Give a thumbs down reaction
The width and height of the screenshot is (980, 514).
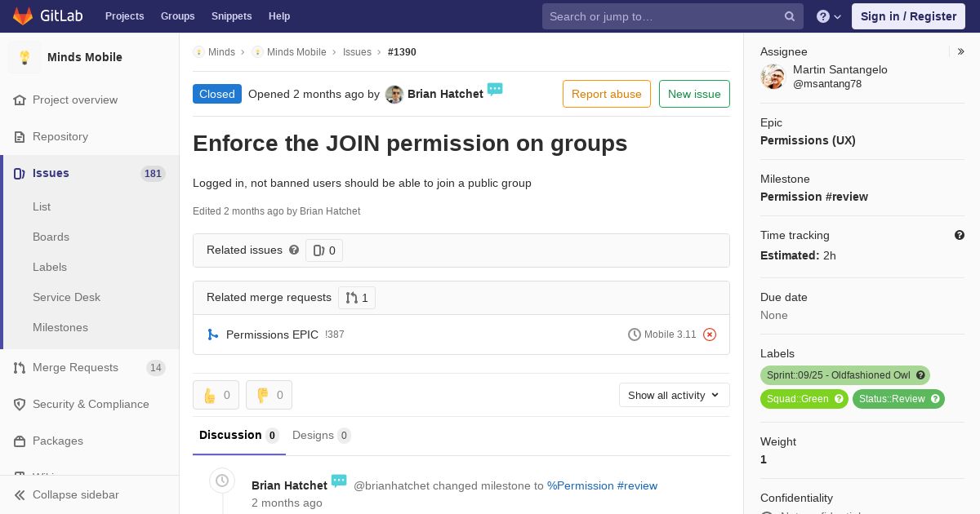pyautogui.click(x=269, y=395)
